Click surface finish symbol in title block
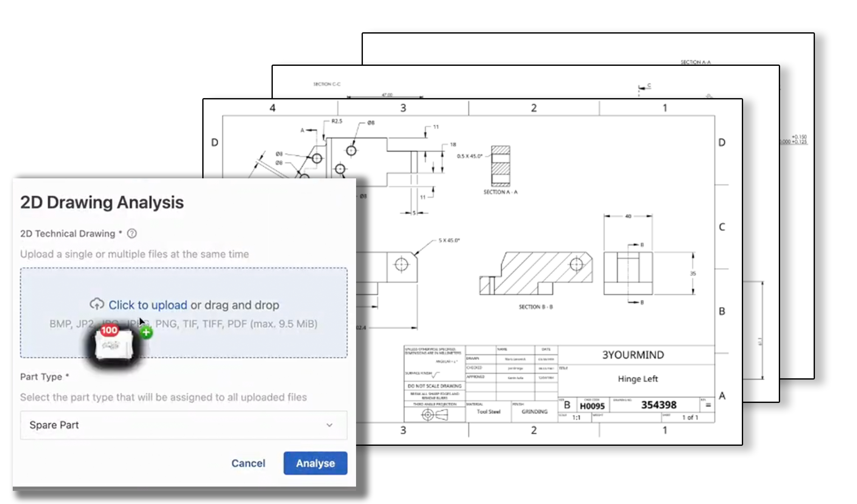The width and height of the screenshot is (857, 504). [436, 374]
